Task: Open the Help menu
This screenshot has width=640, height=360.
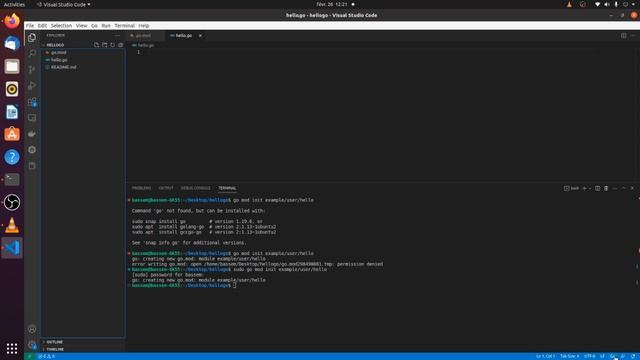Action: pyautogui.click(x=144, y=26)
